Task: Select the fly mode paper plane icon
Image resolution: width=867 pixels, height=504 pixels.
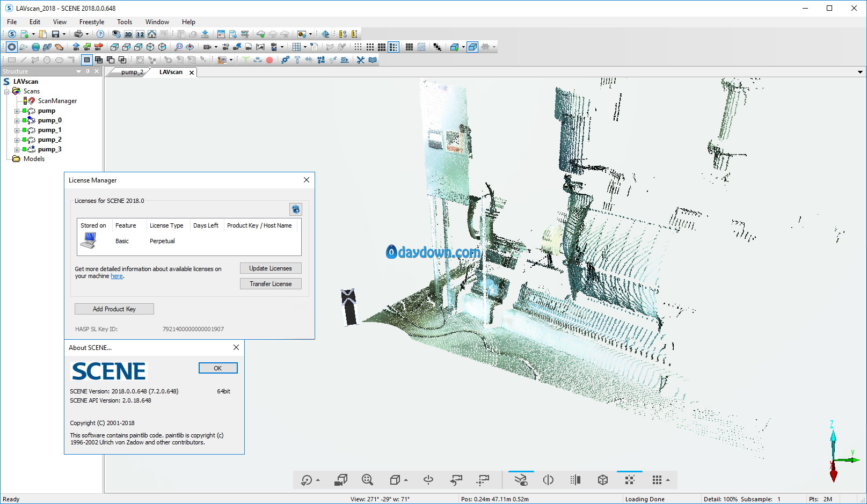Action: [24, 47]
